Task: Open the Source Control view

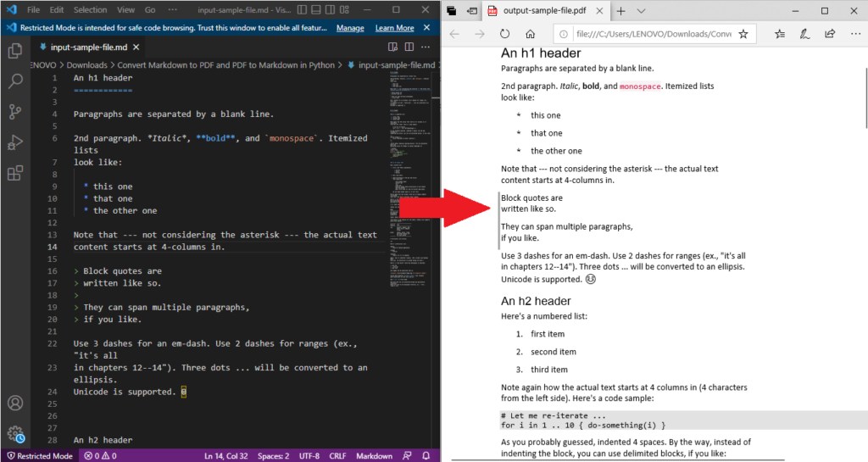Action: pos(15,112)
